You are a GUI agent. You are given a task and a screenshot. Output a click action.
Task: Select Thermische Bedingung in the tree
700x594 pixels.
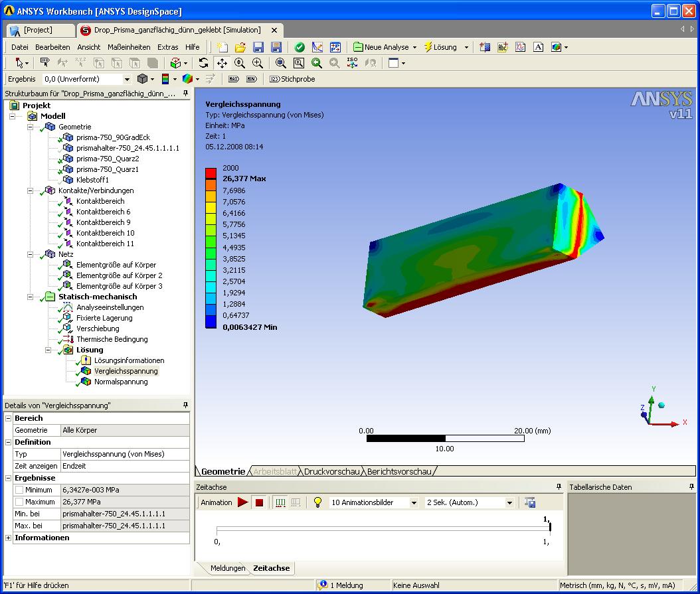pyautogui.click(x=112, y=339)
